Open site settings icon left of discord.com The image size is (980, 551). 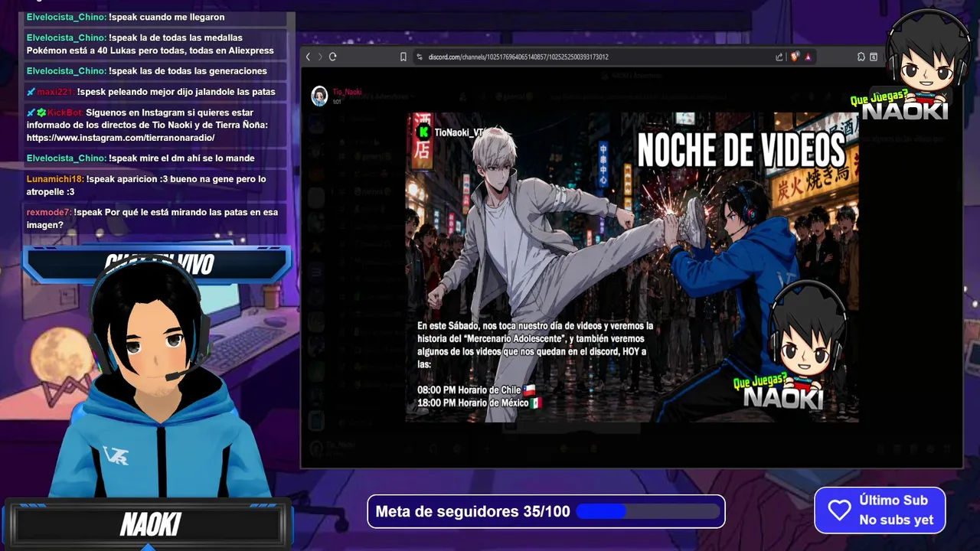click(420, 57)
